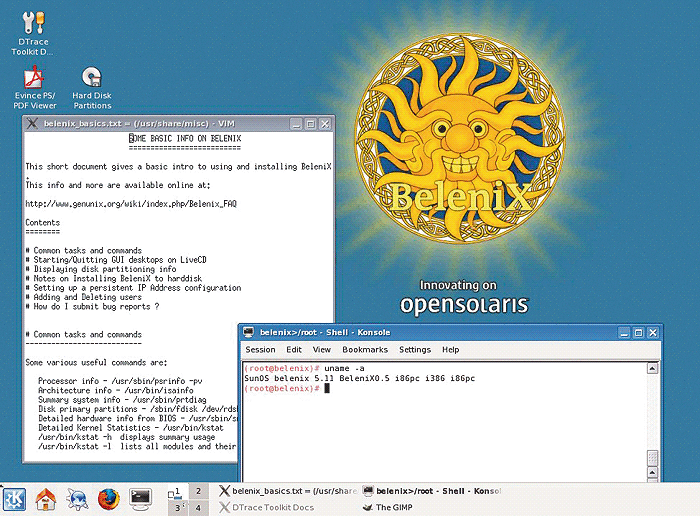Expand the Settings menu in Konsole
This screenshot has width=700, height=516.
click(415, 350)
